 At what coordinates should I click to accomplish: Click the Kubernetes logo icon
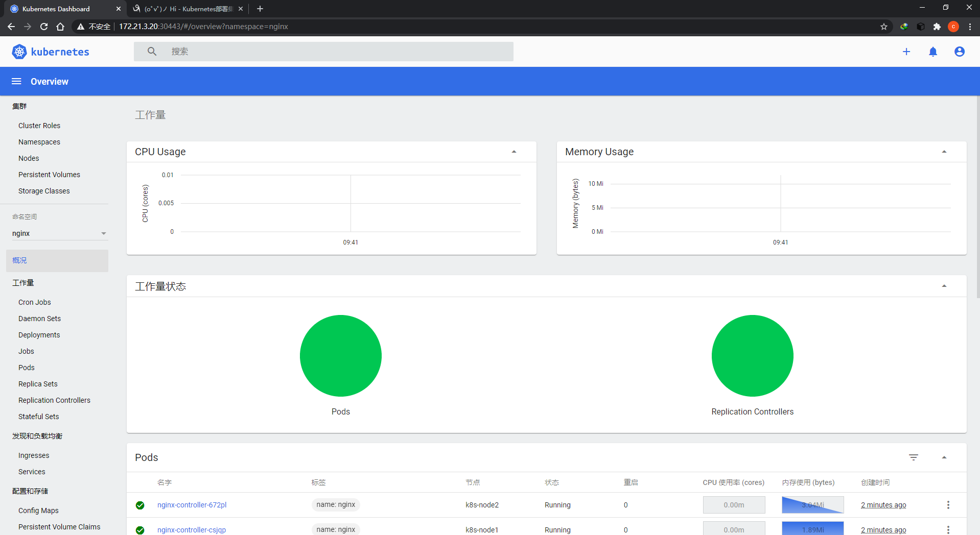19,52
